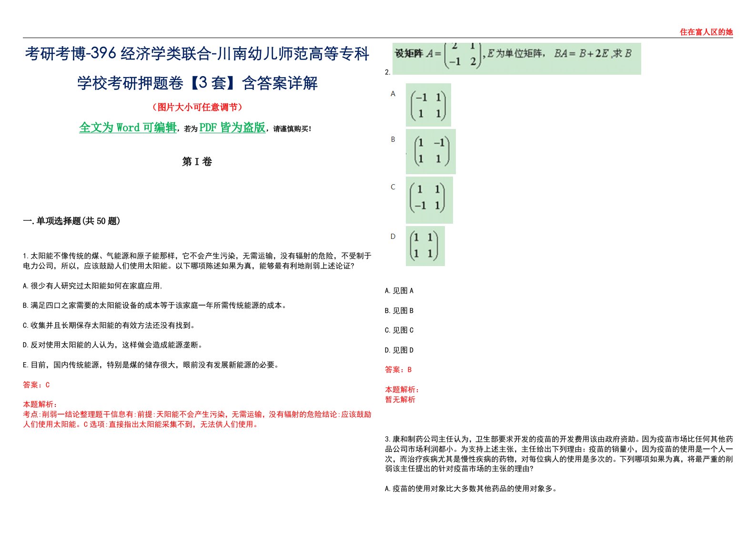Screen dimensions: 756x534
Task: Click matrix image for option A
Action: [x=428, y=105]
